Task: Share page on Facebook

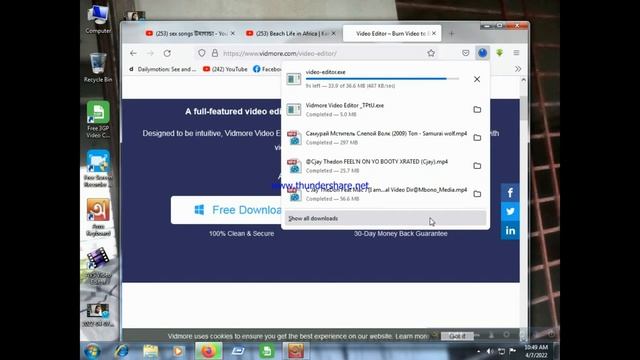Action: [x=510, y=193]
